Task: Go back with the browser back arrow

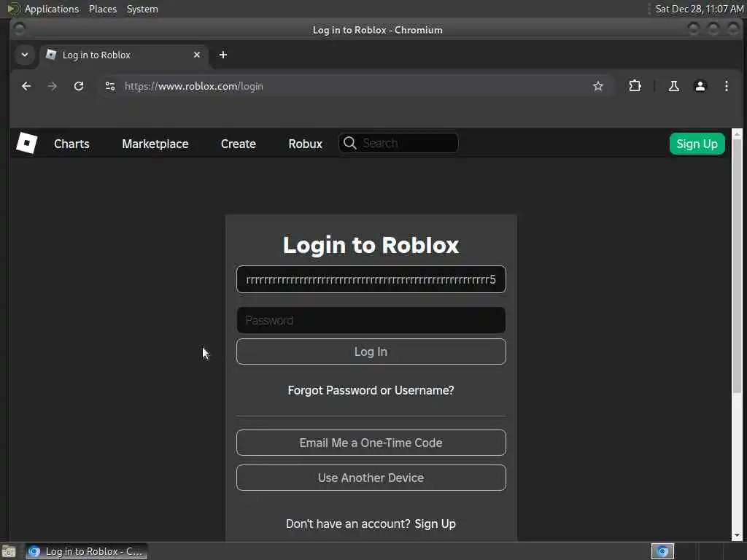Action: (x=26, y=86)
